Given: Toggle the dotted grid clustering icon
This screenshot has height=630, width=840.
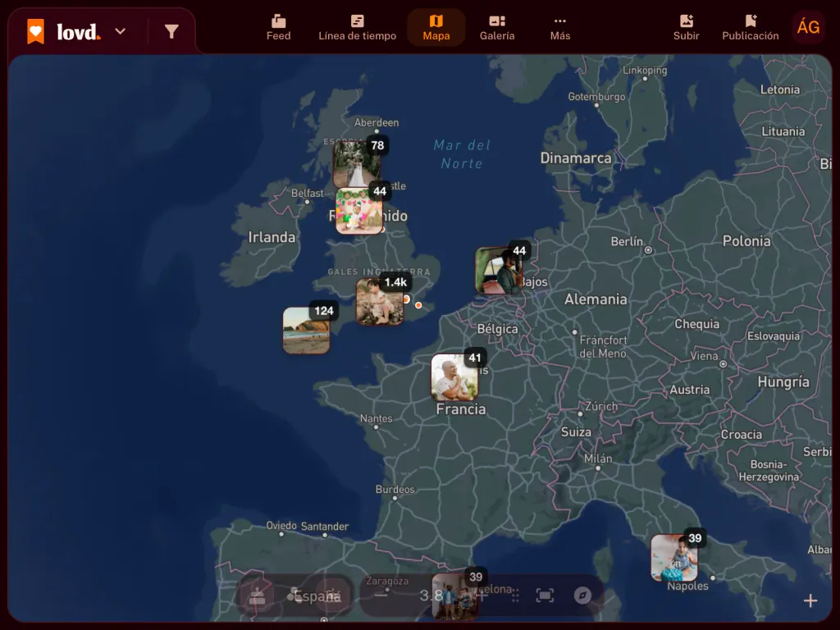Looking at the screenshot, I should tap(514, 596).
